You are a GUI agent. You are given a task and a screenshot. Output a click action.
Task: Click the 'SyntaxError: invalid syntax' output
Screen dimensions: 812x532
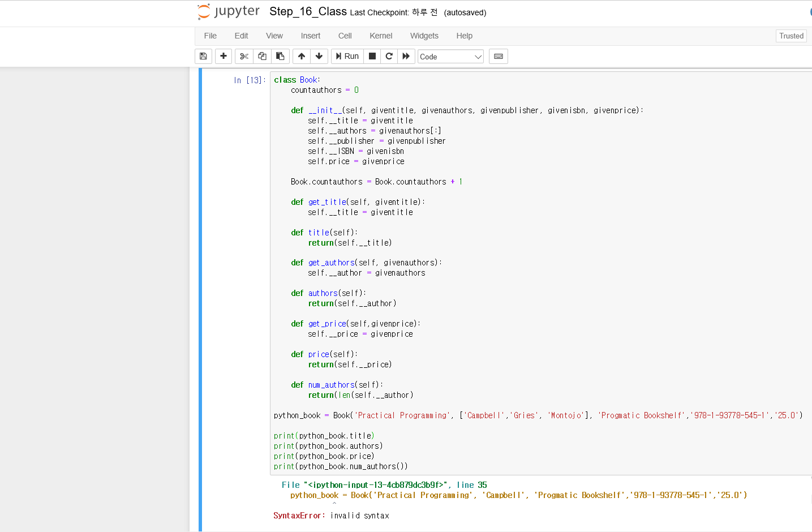(331, 516)
